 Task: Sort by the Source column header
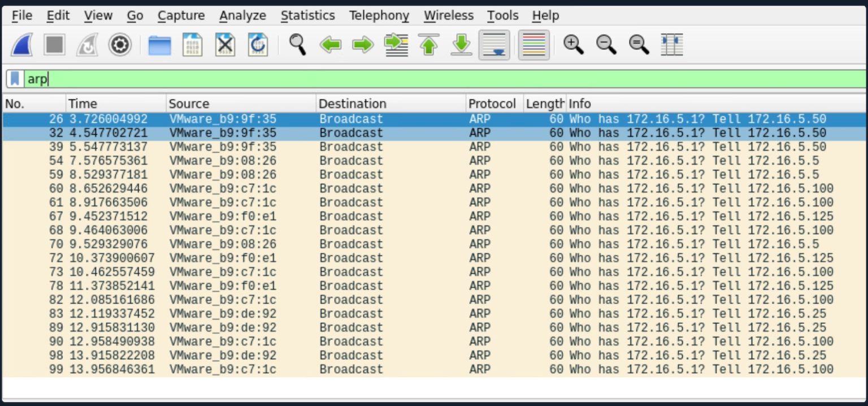click(241, 103)
